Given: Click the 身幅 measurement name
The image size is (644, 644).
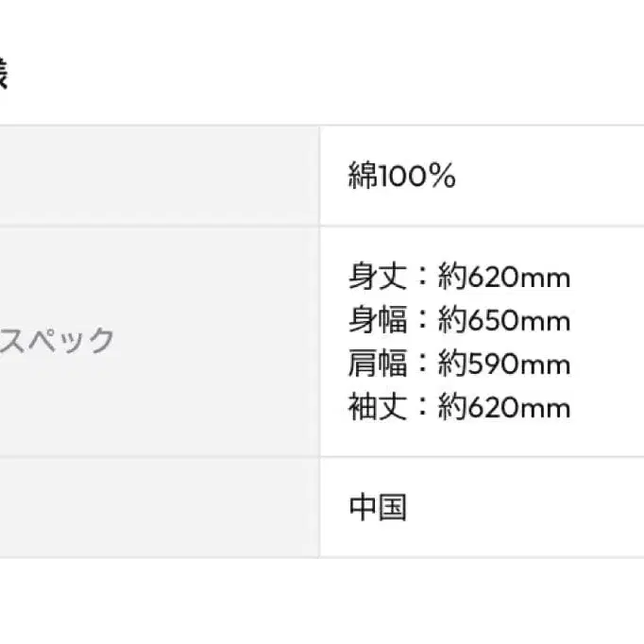Looking at the screenshot, I should click(x=378, y=321).
